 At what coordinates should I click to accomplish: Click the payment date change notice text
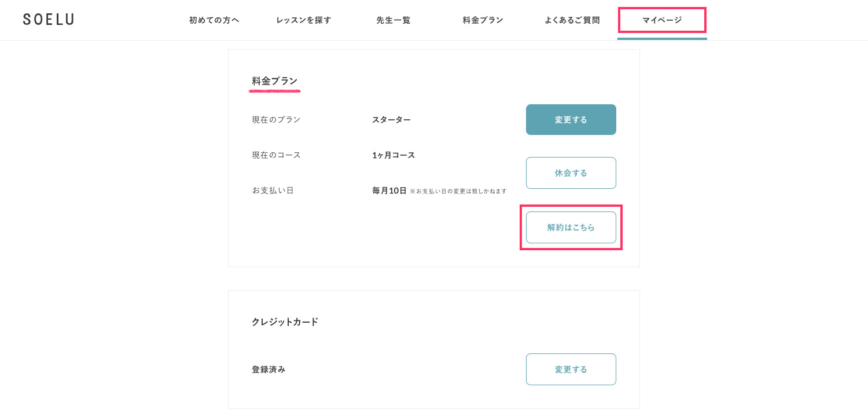pyautogui.click(x=458, y=191)
